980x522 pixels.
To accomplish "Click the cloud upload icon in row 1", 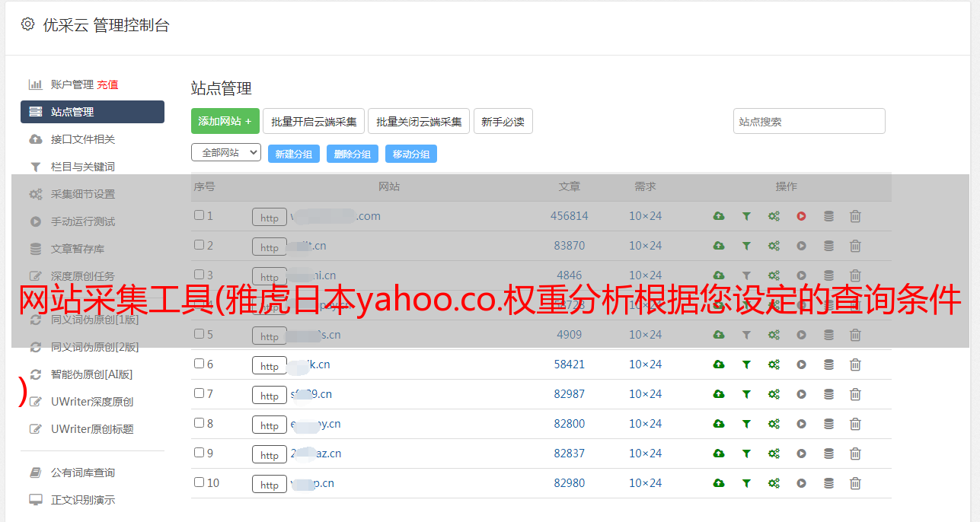I will [x=719, y=216].
